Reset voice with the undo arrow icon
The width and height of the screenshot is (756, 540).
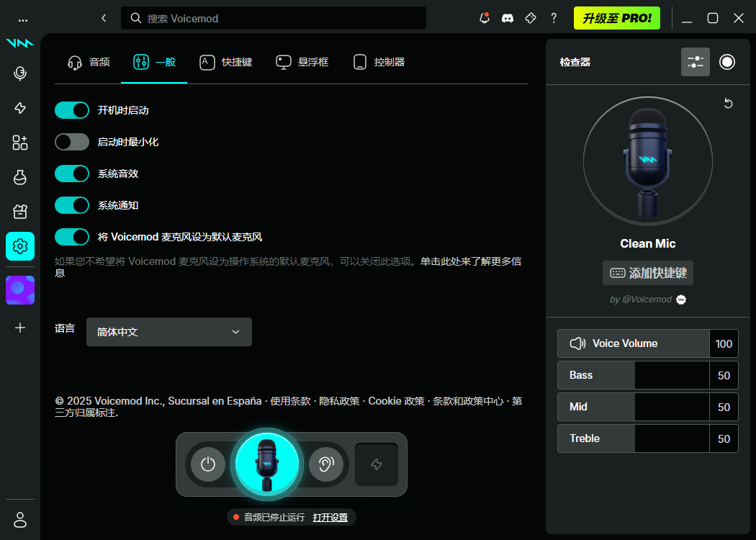click(x=729, y=103)
